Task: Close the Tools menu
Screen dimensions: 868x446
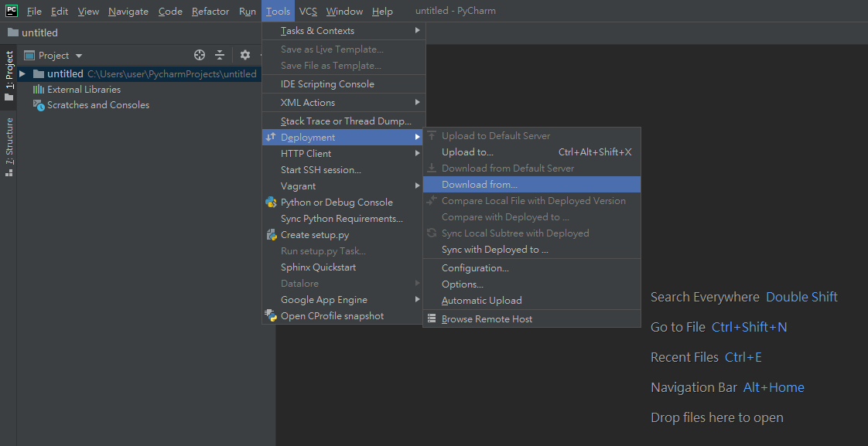Action: (x=278, y=11)
